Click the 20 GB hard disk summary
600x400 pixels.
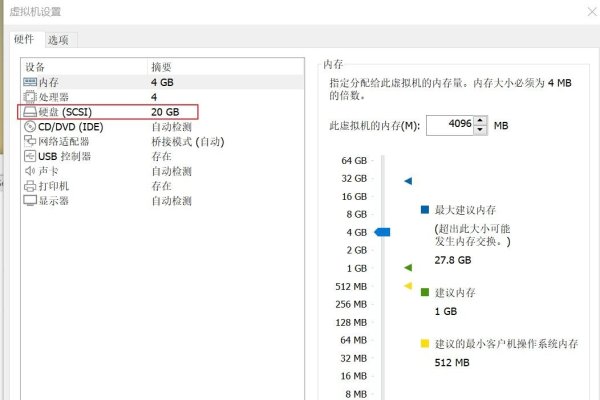tap(165, 112)
